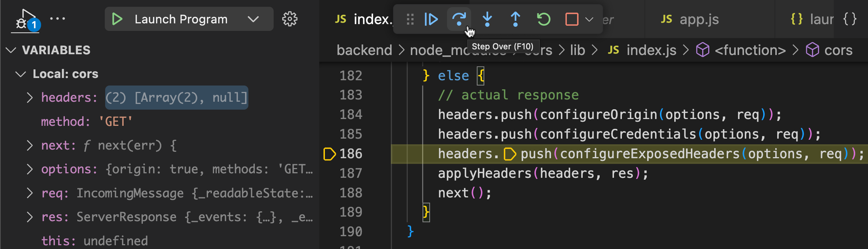The width and height of the screenshot is (868, 249).
Task: Collapse the VARIABLES section
Action: (x=11, y=50)
